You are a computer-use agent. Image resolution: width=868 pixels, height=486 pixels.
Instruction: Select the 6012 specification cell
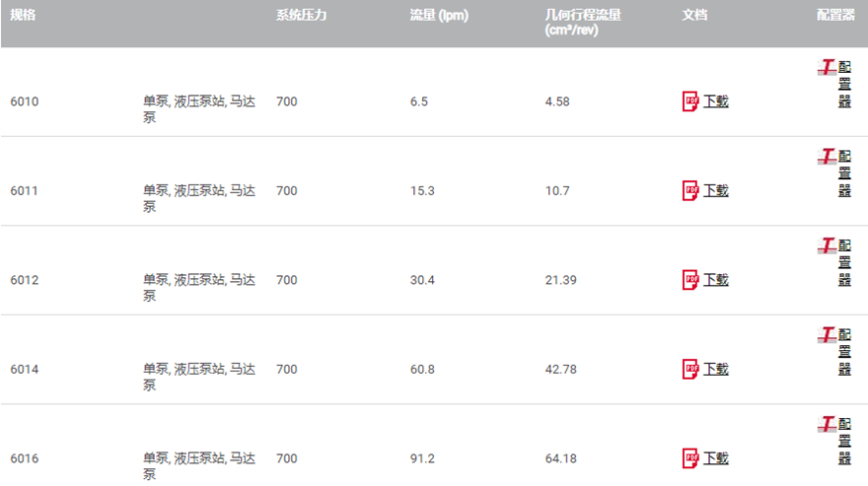25,280
